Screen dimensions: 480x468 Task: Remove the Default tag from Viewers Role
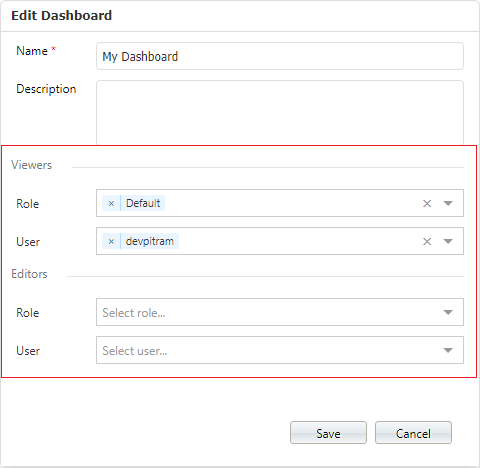pyautogui.click(x=111, y=203)
